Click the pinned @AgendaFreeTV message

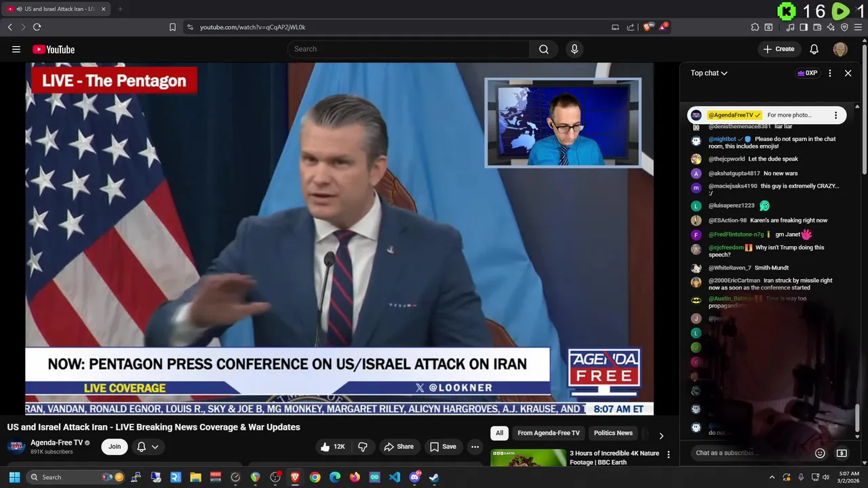point(767,115)
